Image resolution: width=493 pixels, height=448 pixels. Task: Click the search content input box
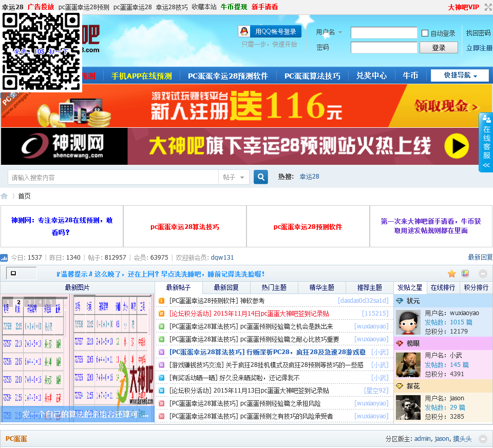(113, 177)
